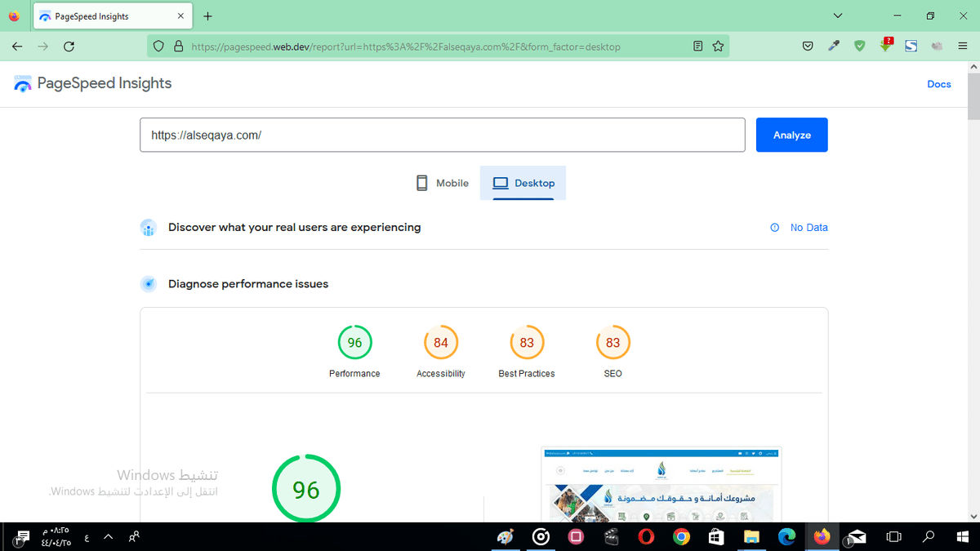The height and width of the screenshot is (551, 980).
Task: Open the Firefox hamburger menu
Action: coord(964,47)
